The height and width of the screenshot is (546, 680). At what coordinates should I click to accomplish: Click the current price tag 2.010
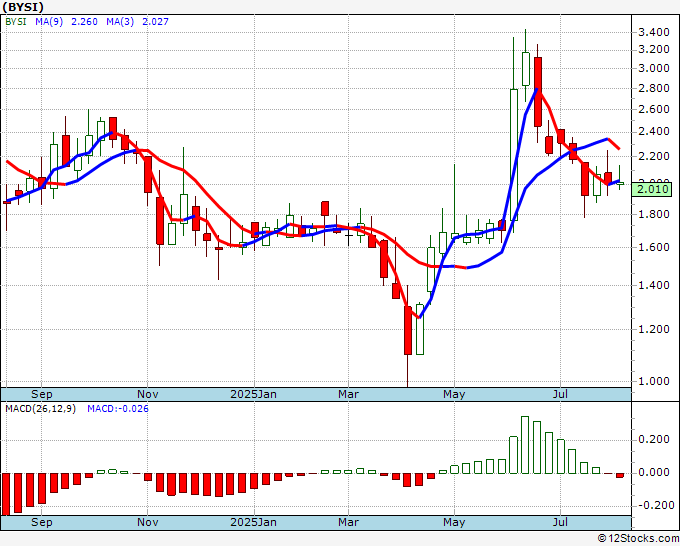pos(652,190)
